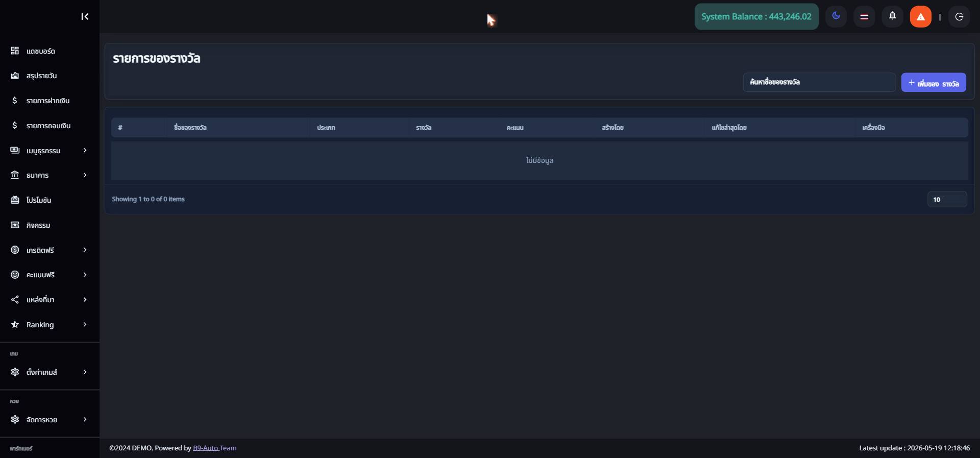
Task: Expand the เครดิตฟรี submenu chevron
Action: 85,250
